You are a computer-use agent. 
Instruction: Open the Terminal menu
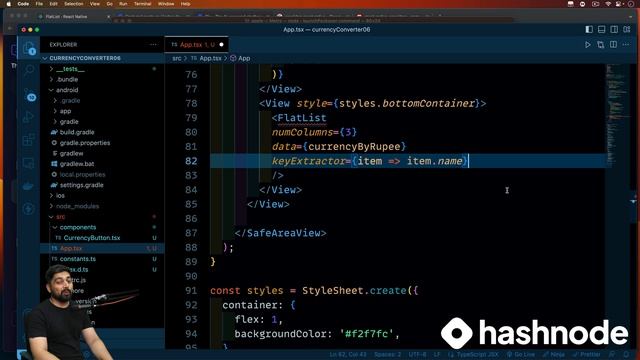pos(142,4)
